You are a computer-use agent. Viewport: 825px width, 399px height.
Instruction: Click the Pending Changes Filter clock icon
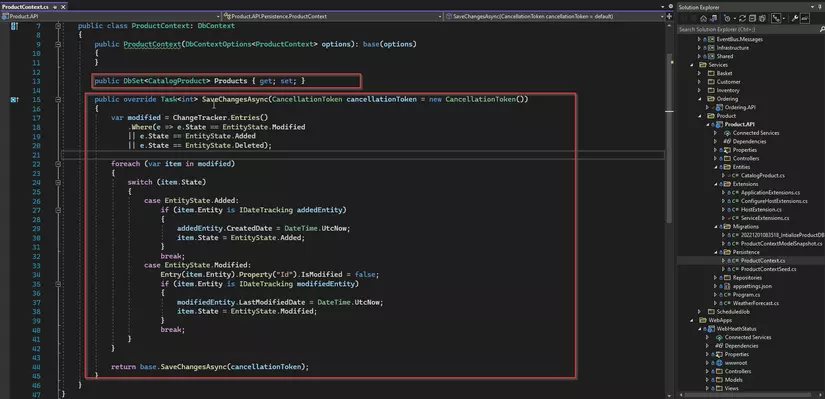(727, 18)
